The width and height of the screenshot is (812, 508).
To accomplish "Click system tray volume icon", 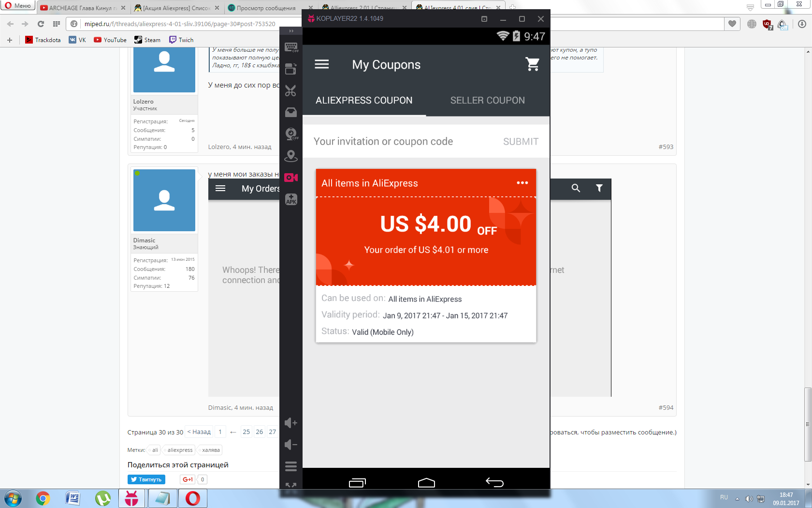I will (x=749, y=499).
